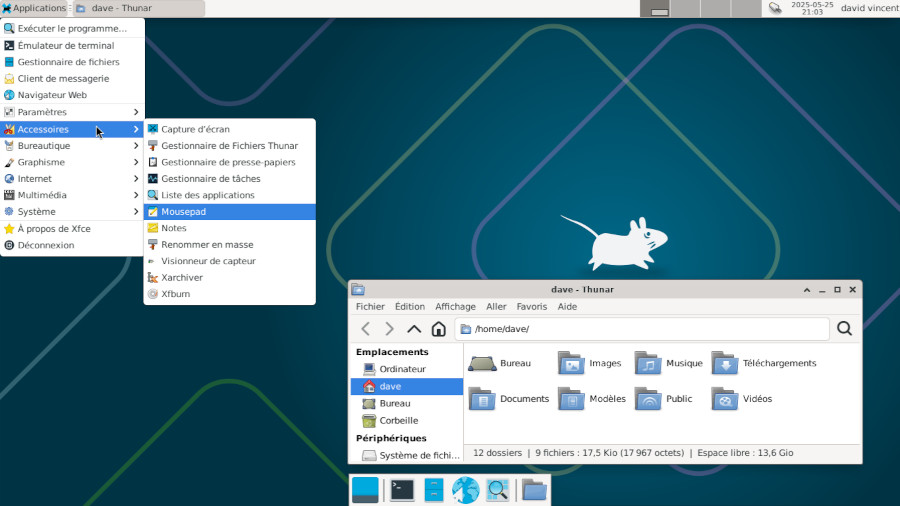Open the Édition menu in Thunar

click(410, 306)
